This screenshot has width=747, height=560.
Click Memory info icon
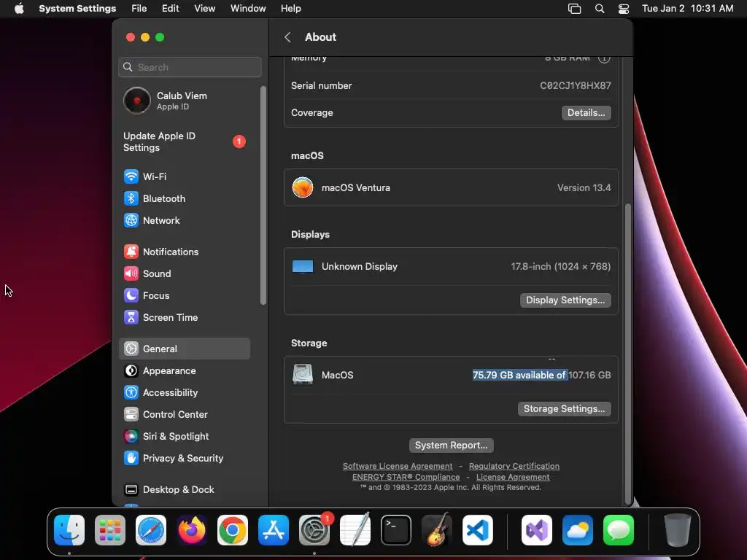(x=604, y=58)
